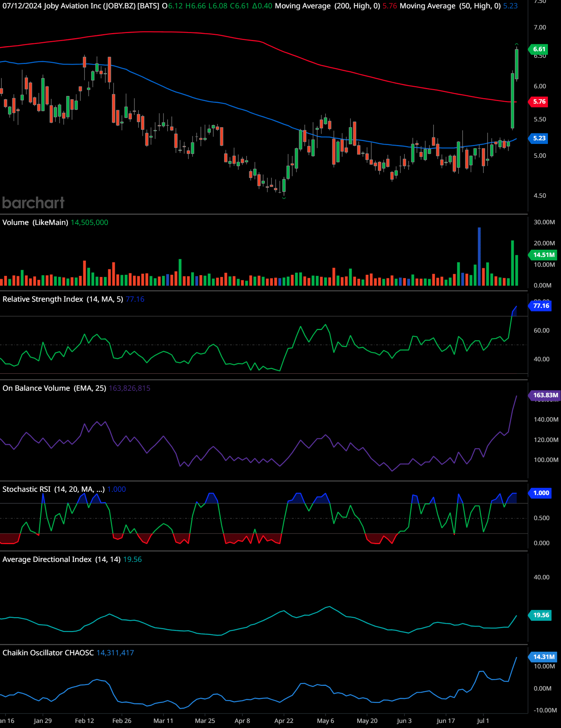Image resolution: width=561 pixels, height=728 pixels.
Task: Click the Relative Strength Index pane title
Action: click(63, 299)
